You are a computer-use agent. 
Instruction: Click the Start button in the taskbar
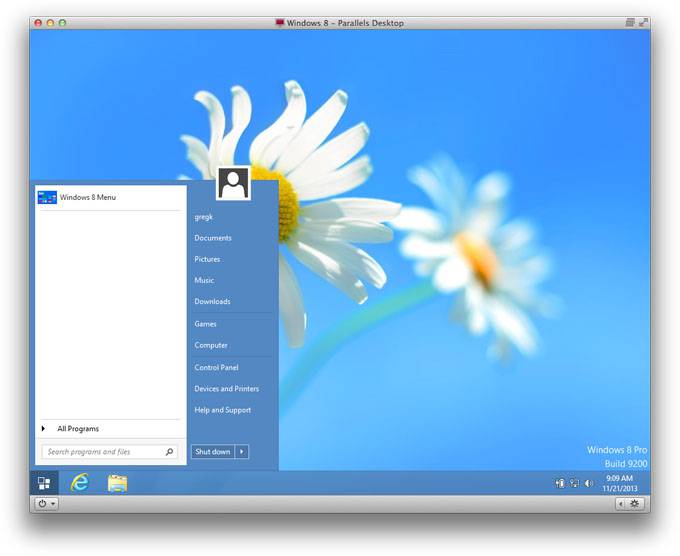point(44,483)
